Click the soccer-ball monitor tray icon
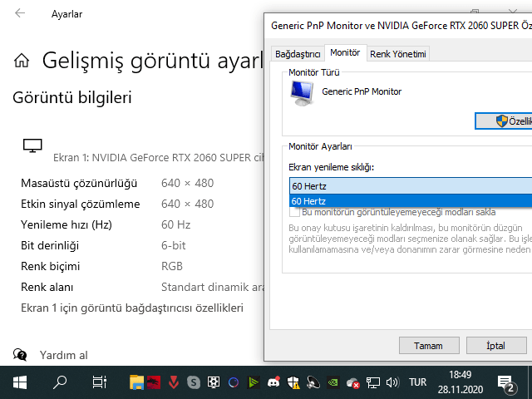The width and height of the screenshot is (532, 399). (214, 382)
